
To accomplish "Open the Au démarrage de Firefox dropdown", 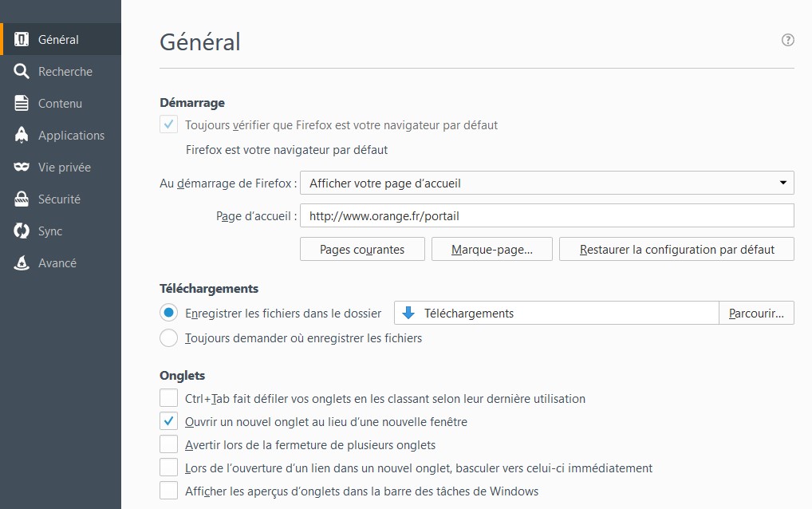I will [x=544, y=183].
